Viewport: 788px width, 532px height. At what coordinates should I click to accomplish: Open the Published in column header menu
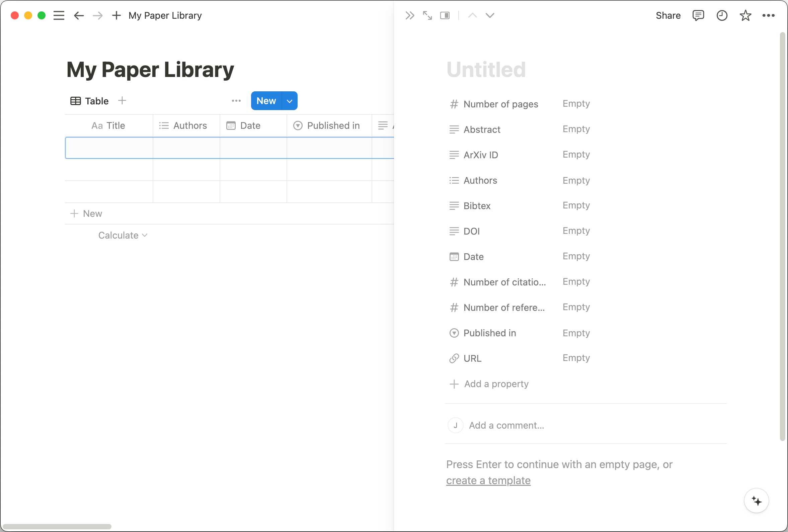click(329, 126)
